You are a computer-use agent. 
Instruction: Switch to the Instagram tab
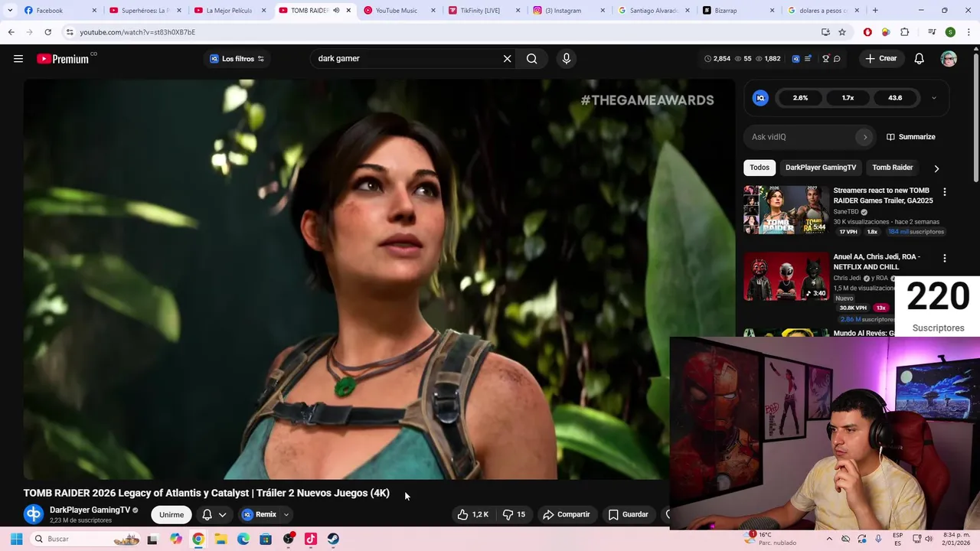pos(569,11)
